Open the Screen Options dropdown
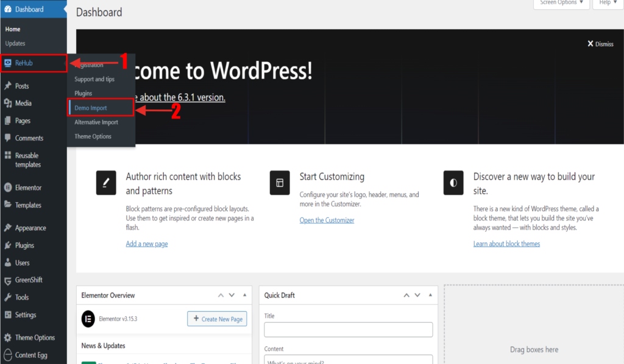 (561, 3)
